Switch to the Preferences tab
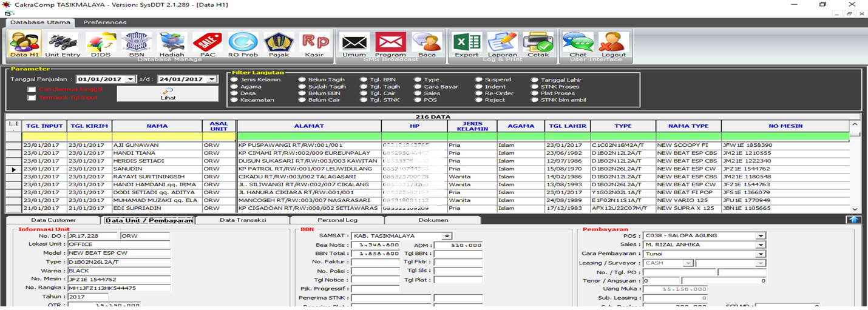Image resolution: width=868 pixels, height=310 pixels. coord(104,22)
